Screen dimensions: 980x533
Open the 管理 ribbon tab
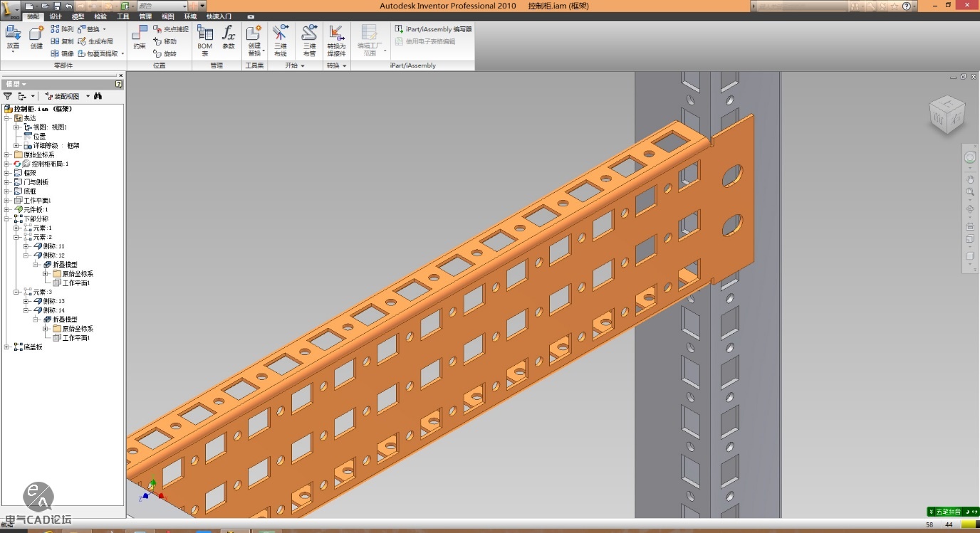click(x=145, y=16)
